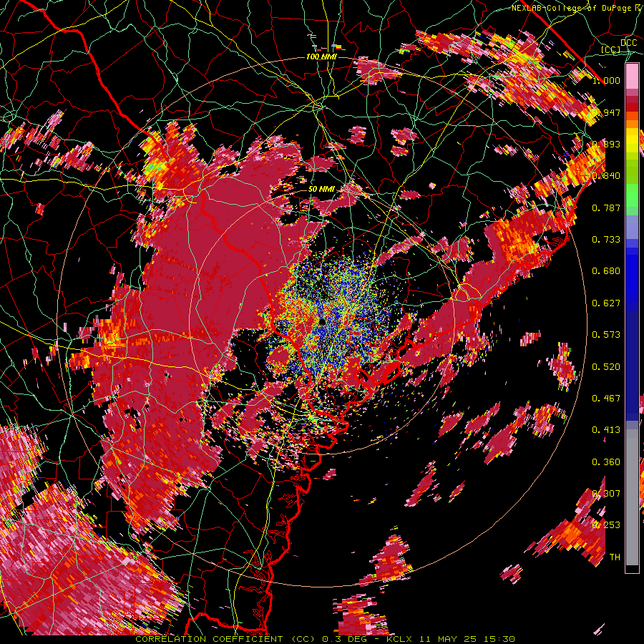
Task: Pick the yellow band of the CC legend
Action: 632,140
